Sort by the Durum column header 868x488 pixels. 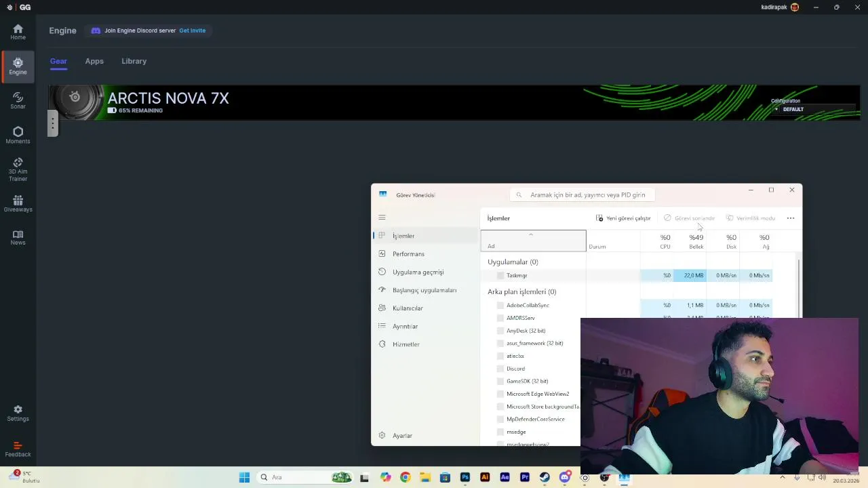click(613, 241)
